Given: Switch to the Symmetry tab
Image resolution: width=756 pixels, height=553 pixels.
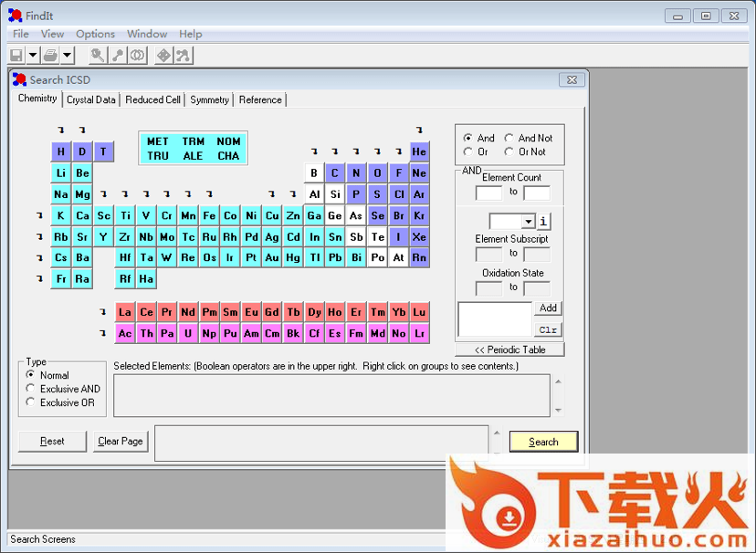Looking at the screenshot, I should point(209,99).
